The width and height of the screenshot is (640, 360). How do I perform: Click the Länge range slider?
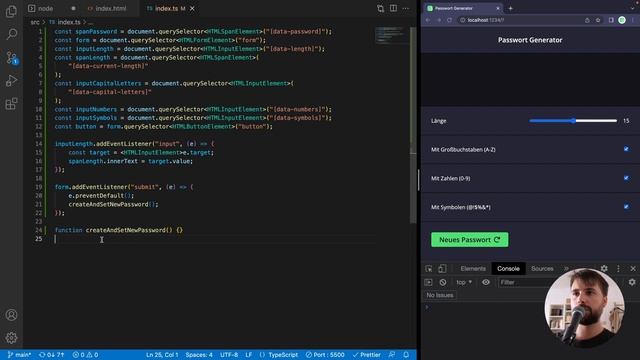573,121
